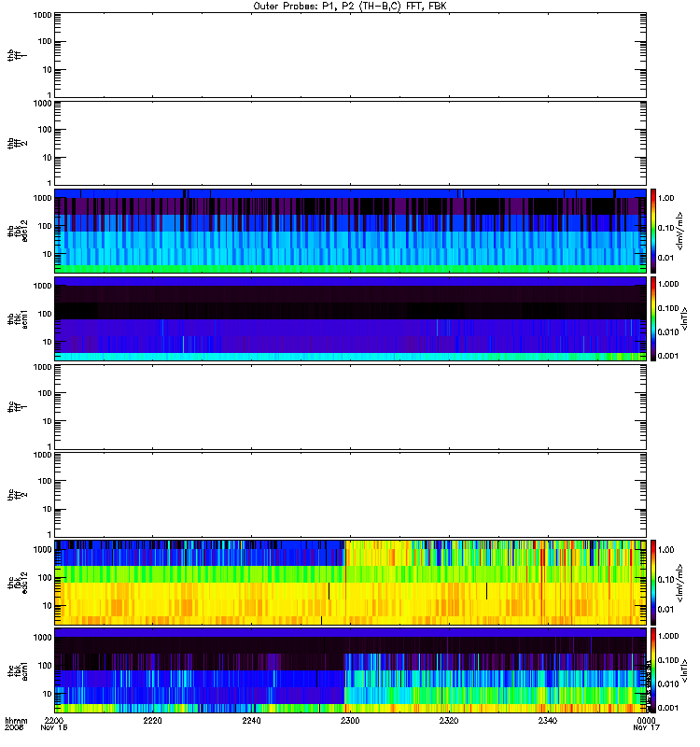This screenshot has width=700, height=747.
Task: Click '<|nT|>' units beside thc scm1 color bar
Action: (685, 670)
